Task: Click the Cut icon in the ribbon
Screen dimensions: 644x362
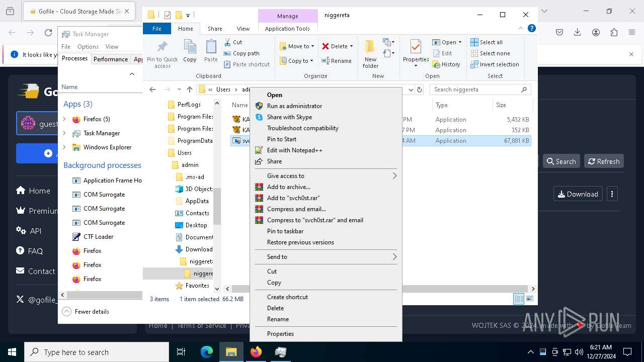Action: (227, 42)
